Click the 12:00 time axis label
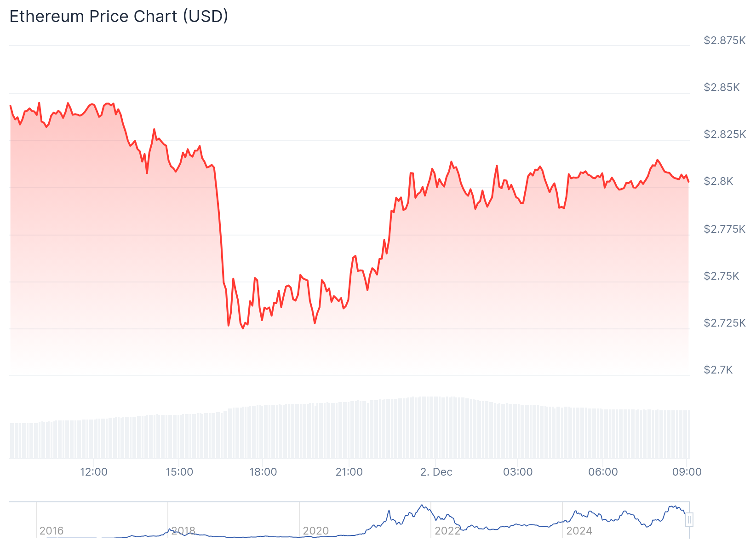Viewport: 756px width, 552px height. (x=94, y=472)
